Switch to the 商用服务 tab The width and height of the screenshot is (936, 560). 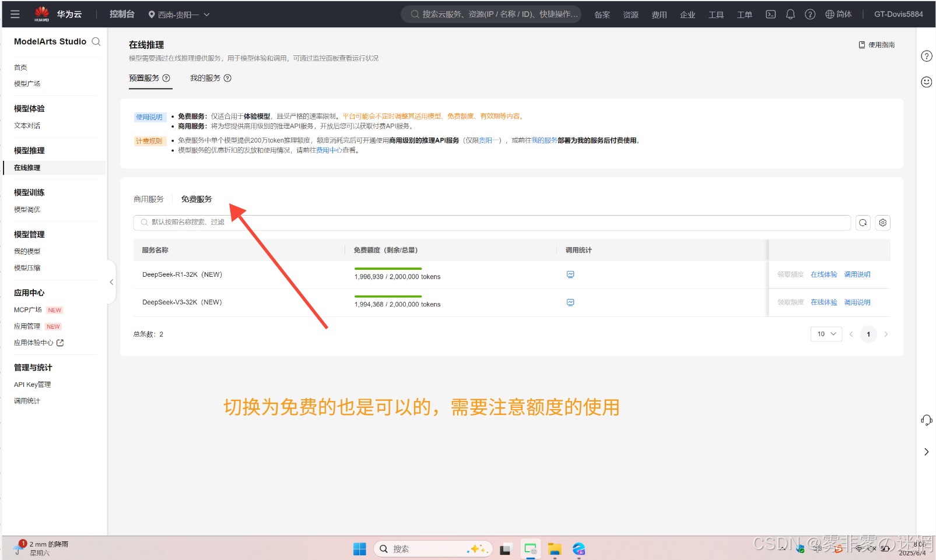pyautogui.click(x=149, y=199)
